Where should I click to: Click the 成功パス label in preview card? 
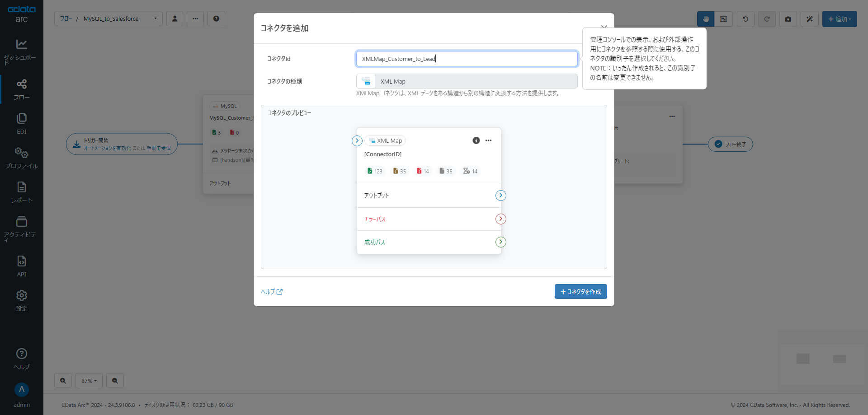pyautogui.click(x=375, y=242)
